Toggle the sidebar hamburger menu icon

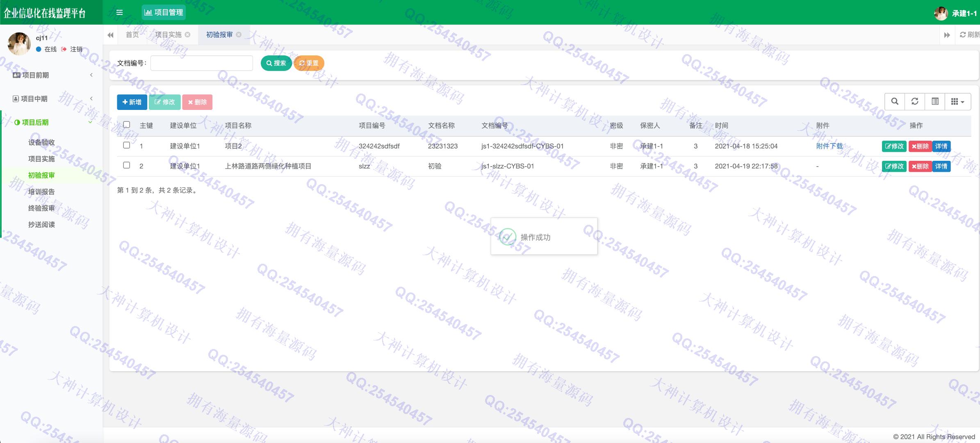119,12
